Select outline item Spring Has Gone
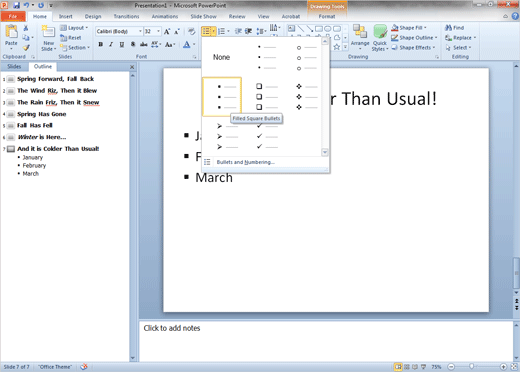 pyautogui.click(x=42, y=114)
